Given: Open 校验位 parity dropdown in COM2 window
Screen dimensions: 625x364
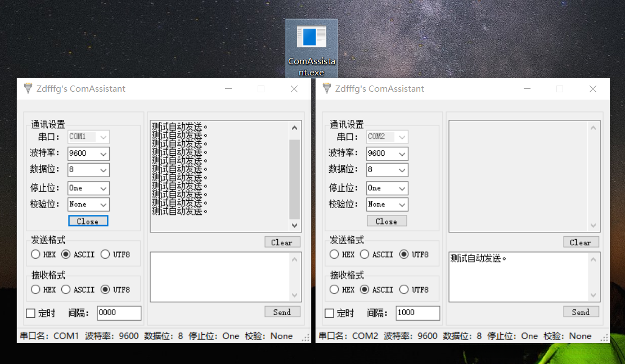Looking at the screenshot, I should [x=387, y=205].
